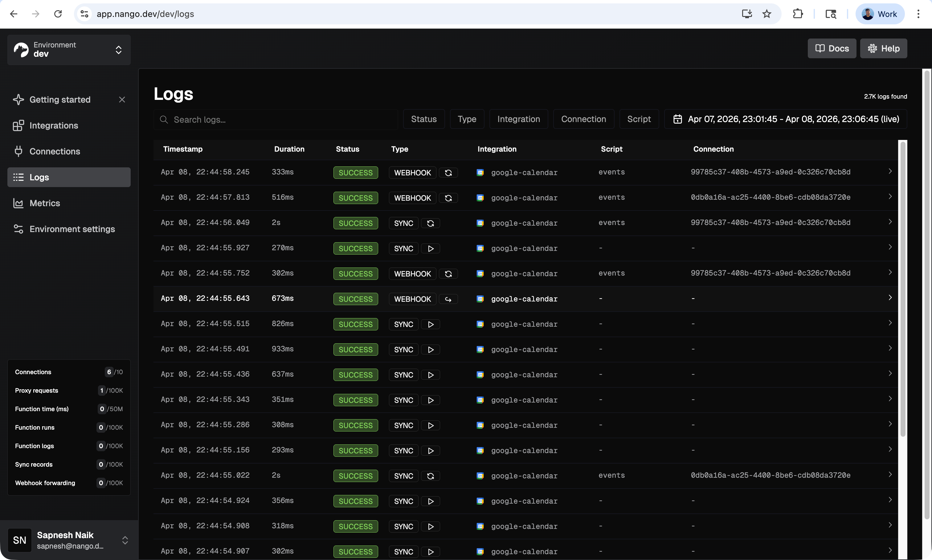Go to the Connections page
The width and height of the screenshot is (932, 560).
(55, 151)
